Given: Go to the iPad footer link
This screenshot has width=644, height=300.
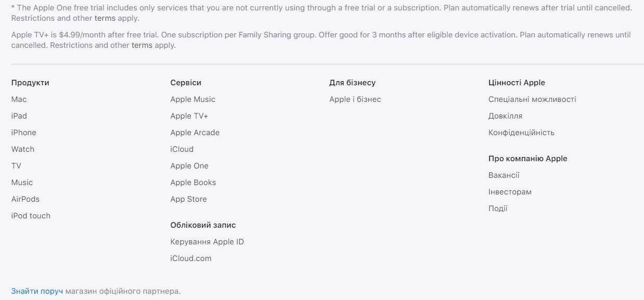Looking at the screenshot, I should click(19, 116).
